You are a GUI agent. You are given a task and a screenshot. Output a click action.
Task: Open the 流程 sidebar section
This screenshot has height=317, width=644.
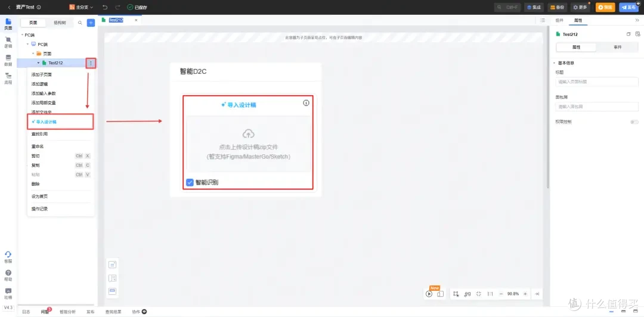(8, 79)
